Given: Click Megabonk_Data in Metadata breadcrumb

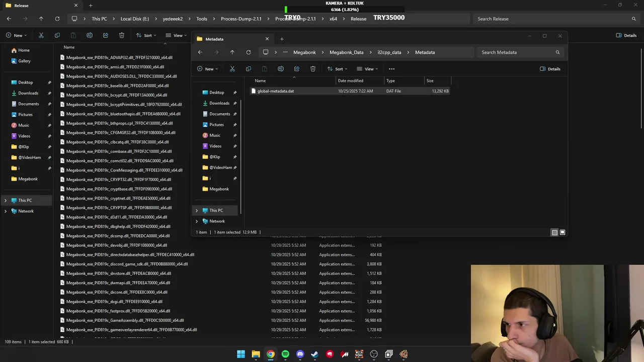Looking at the screenshot, I should 346,52.
